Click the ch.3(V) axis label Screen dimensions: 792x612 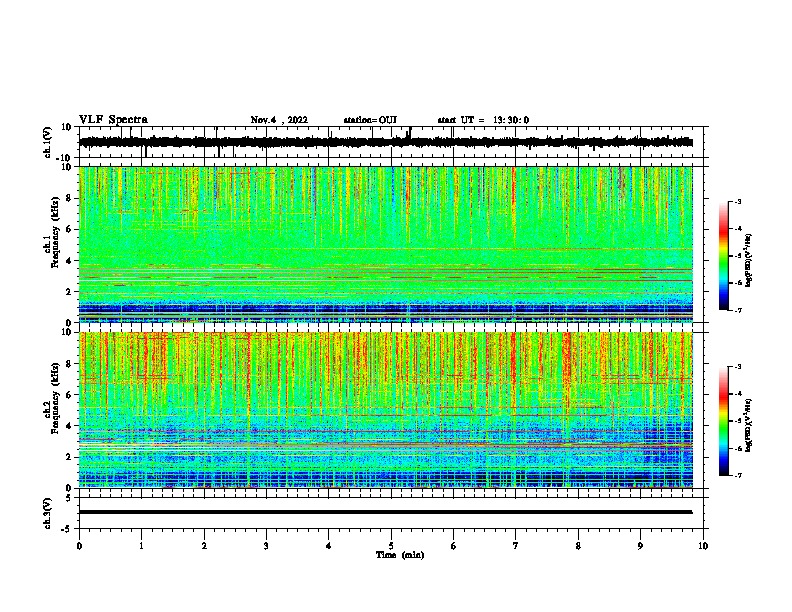pyautogui.click(x=48, y=514)
